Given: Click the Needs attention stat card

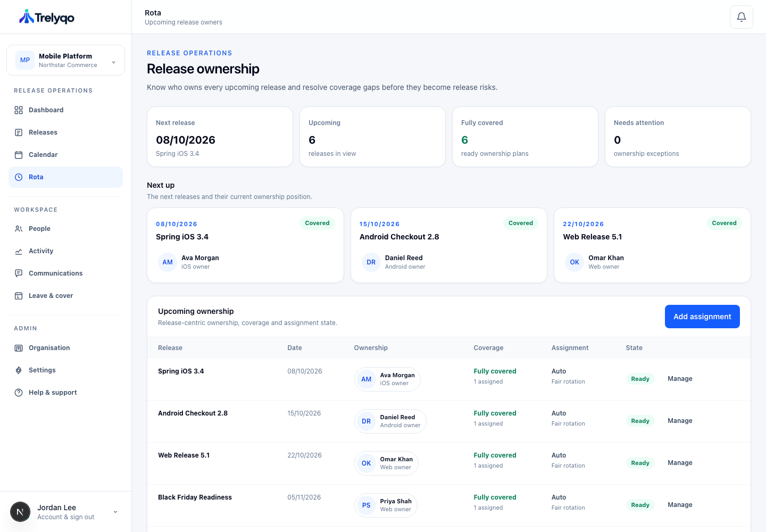Looking at the screenshot, I should pos(678,137).
